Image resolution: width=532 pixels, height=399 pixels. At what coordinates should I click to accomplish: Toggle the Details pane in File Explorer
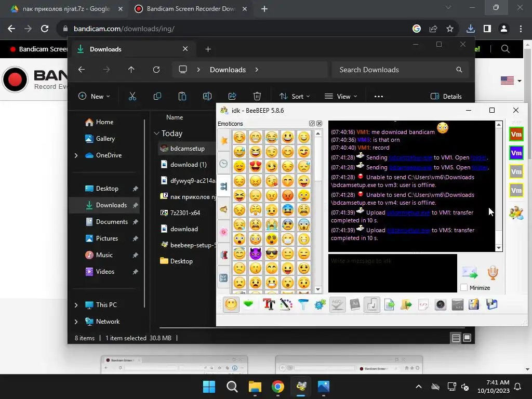tap(446, 96)
